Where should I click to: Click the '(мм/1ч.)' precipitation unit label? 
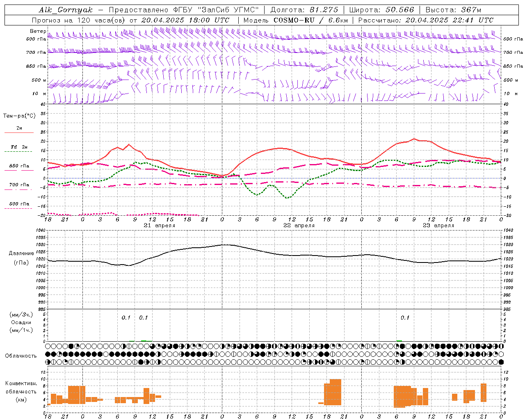(x=21, y=330)
